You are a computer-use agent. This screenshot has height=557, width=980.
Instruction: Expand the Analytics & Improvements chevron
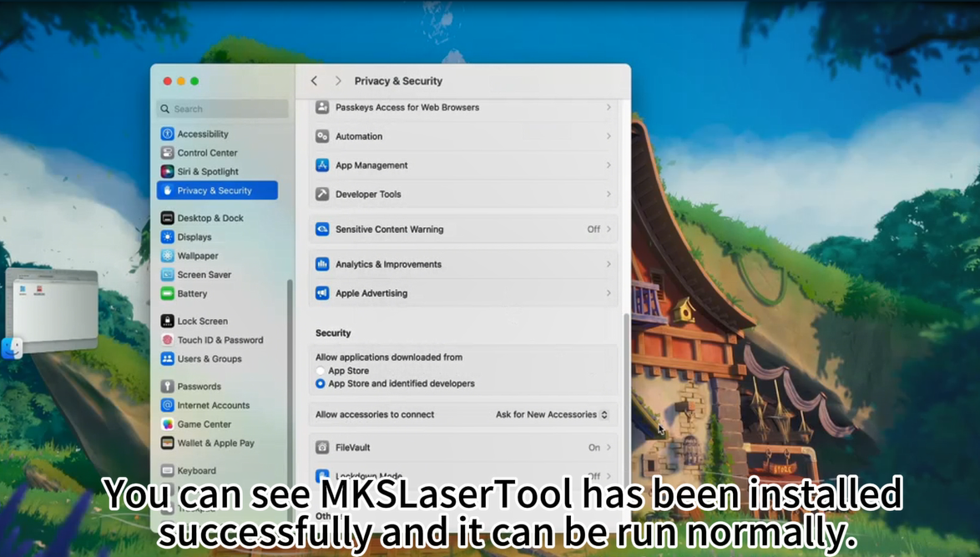609,265
